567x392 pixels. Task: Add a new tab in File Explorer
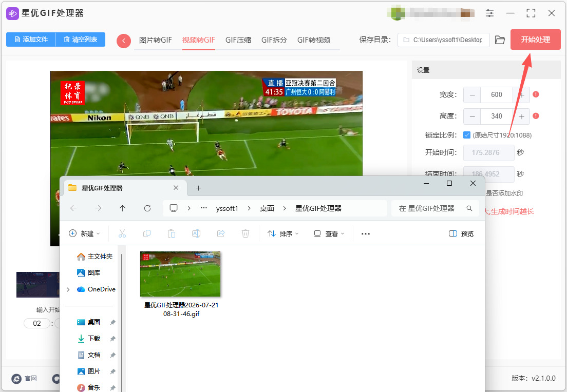(198, 188)
